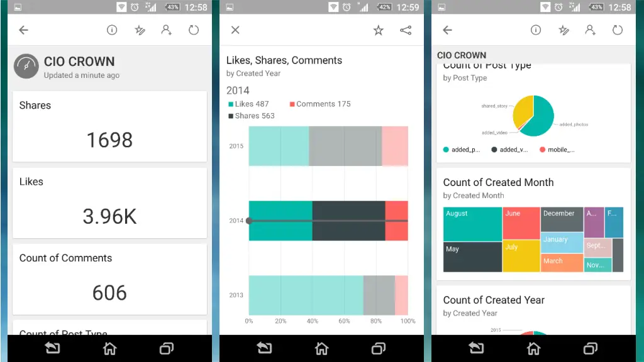Tap back arrow in right phone screen
Screen dimensions: 644x362
click(448, 30)
